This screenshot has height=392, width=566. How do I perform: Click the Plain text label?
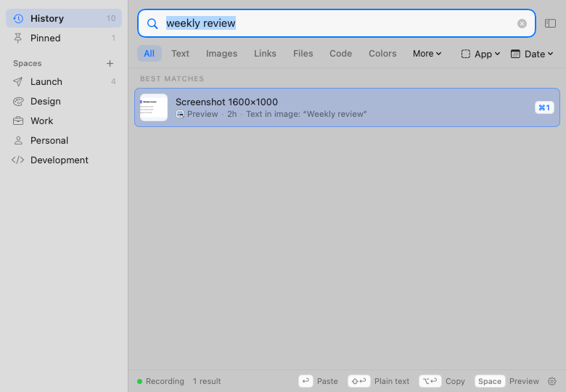pos(392,381)
